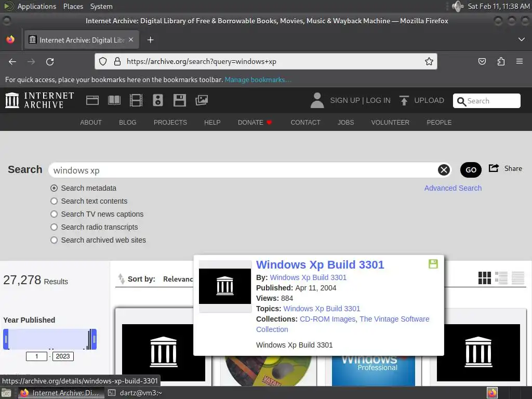Image resolution: width=532 pixels, height=399 pixels.
Task: Open CONTACT in navigation bar
Action: pos(305,123)
